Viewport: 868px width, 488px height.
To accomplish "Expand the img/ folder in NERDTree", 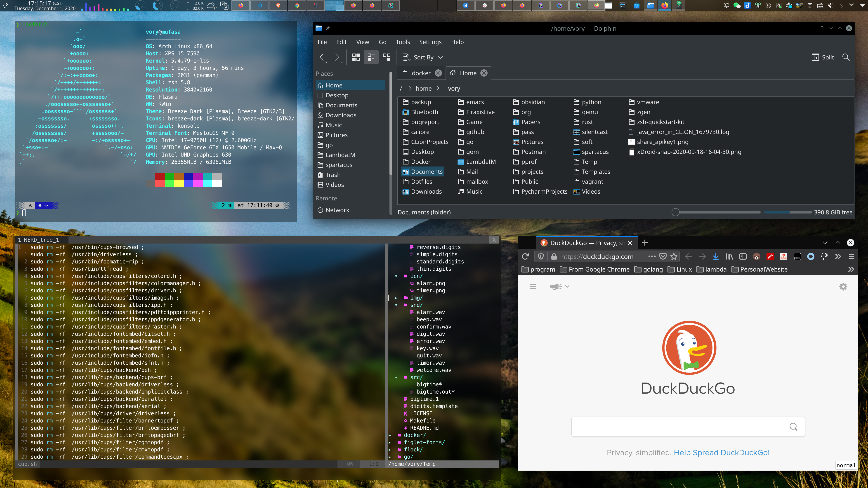I will (x=416, y=298).
